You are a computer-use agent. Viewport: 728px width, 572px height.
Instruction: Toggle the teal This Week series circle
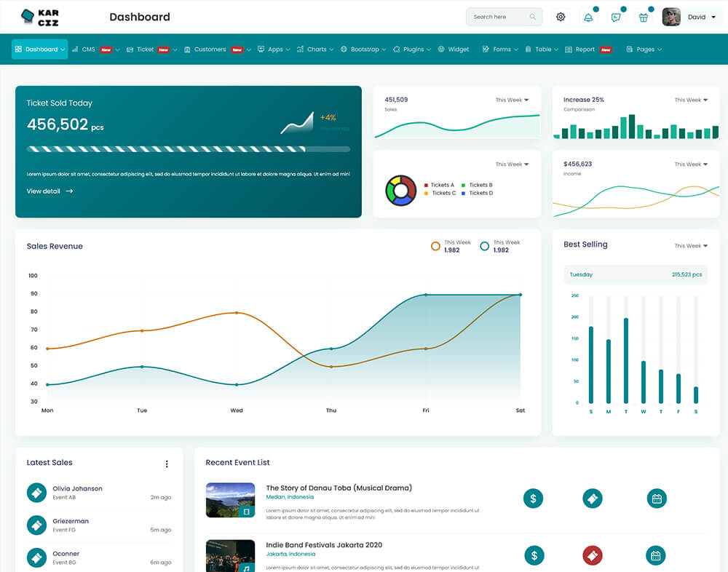pos(485,246)
